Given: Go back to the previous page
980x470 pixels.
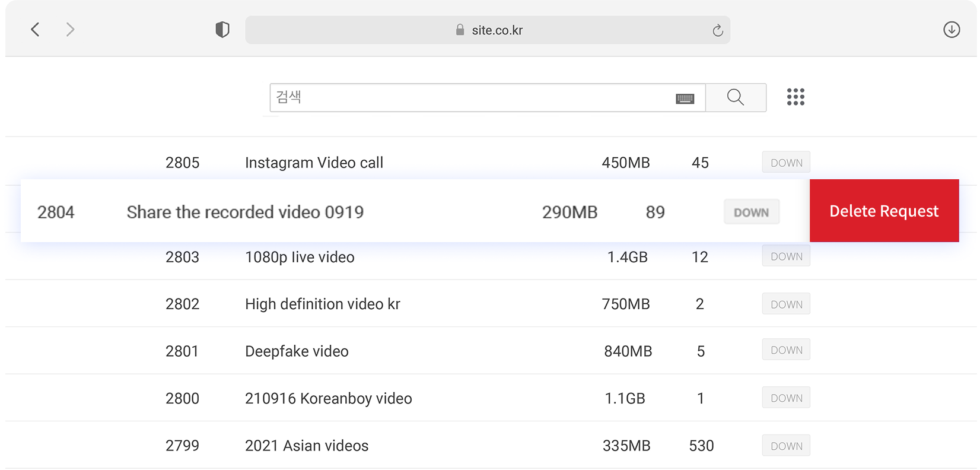Looking at the screenshot, I should coord(36,30).
